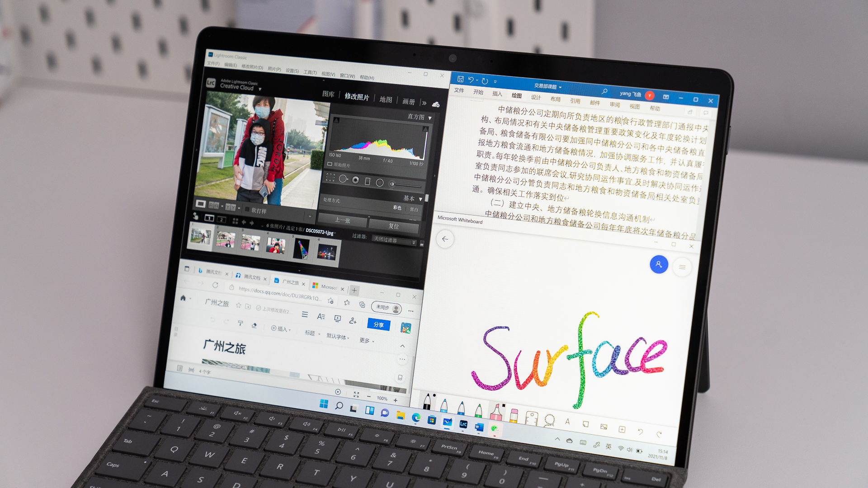This screenshot has height=488, width=868.
Task: Click the WeChat icon on the taskbar
Action: pos(495,428)
